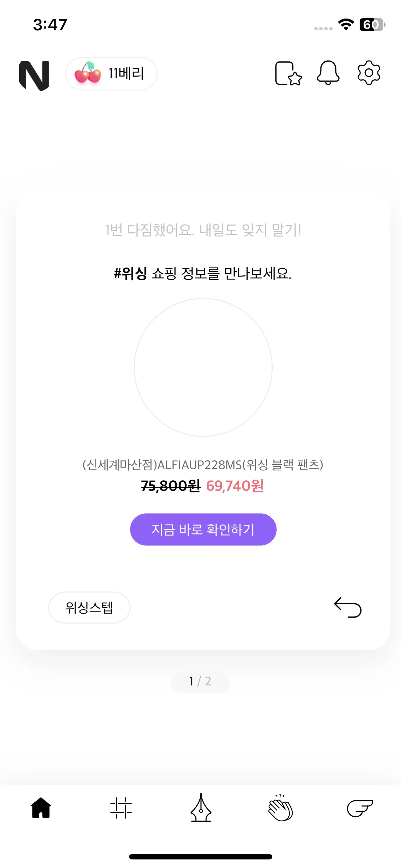Tap the black N logo icon

click(34, 75)
